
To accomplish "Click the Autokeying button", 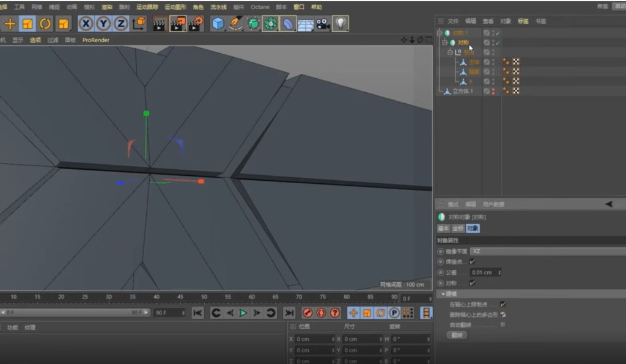I will (x=321, y=313).
